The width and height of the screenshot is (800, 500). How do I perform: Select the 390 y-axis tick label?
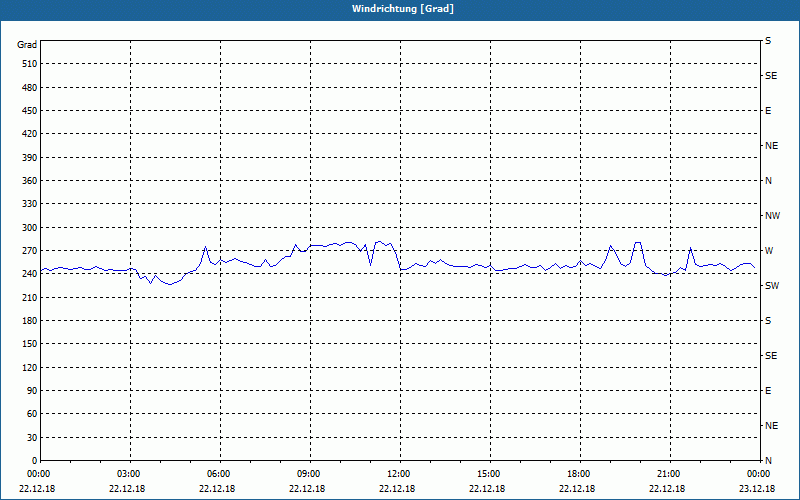30,158
